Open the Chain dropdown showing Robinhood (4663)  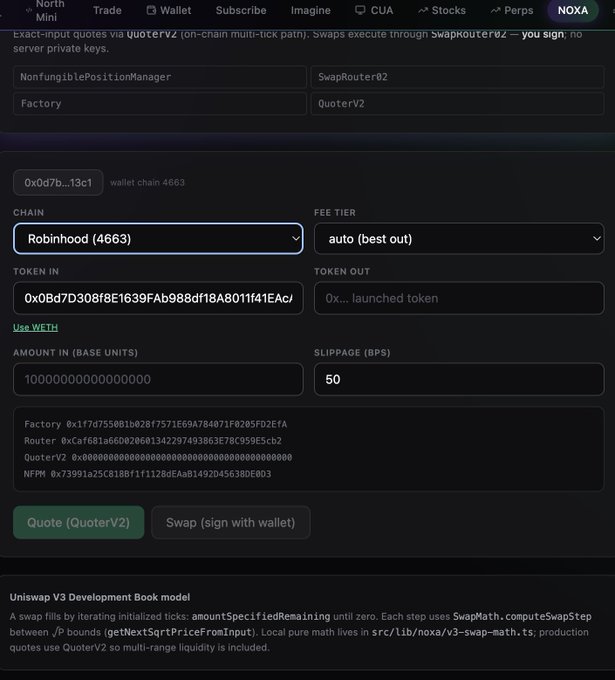coord(158,239)
